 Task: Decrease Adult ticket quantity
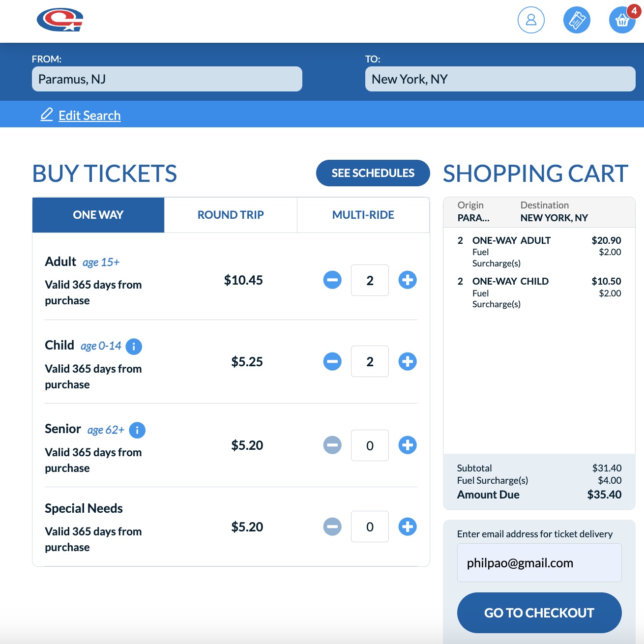(x=332, y=280)
